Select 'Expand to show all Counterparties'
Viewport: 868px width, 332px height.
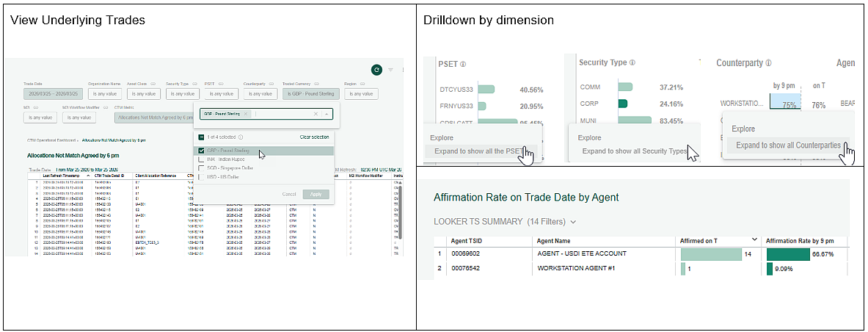788,145
